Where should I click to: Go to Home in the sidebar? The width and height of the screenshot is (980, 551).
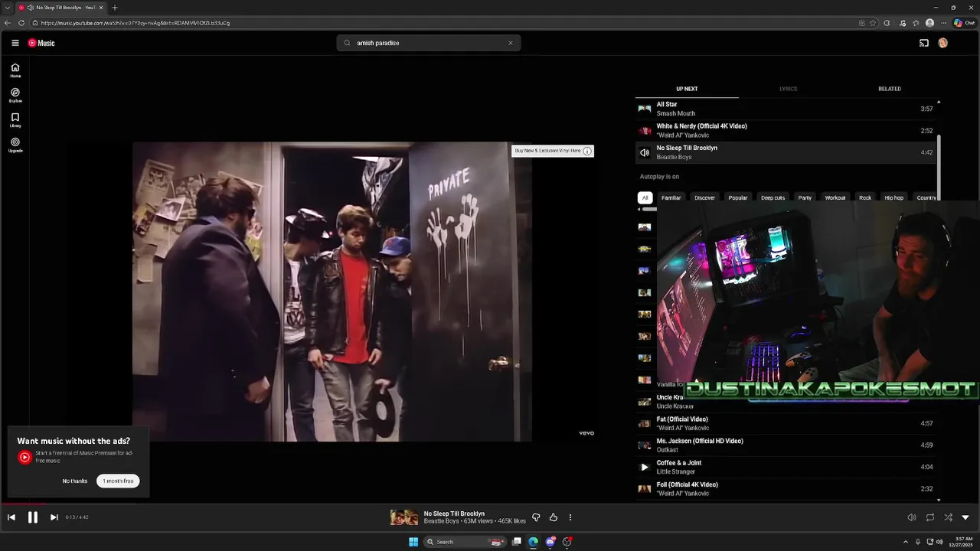[x=15, y=70]
